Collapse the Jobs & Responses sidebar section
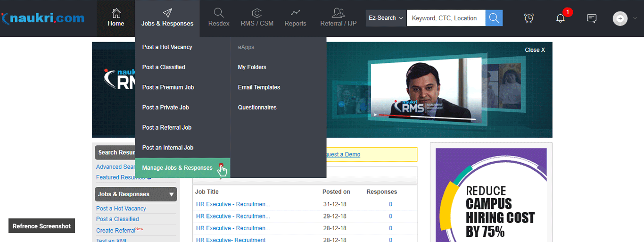Screen dimensions: 644x242 (171, 194)
